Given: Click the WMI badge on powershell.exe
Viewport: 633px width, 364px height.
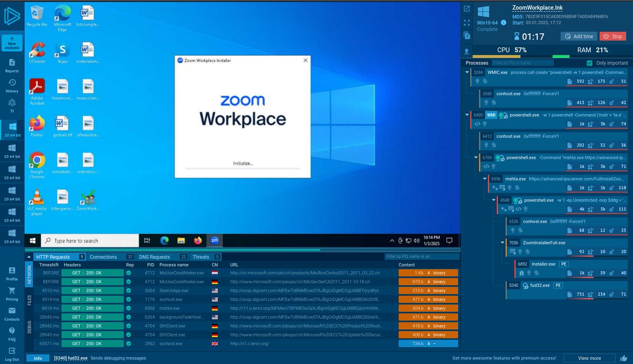Looking at the screenshot, I should (x=491, y=114).
